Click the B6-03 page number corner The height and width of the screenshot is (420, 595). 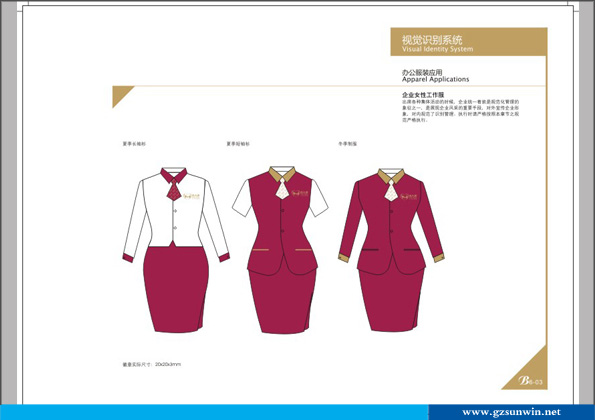530,381
